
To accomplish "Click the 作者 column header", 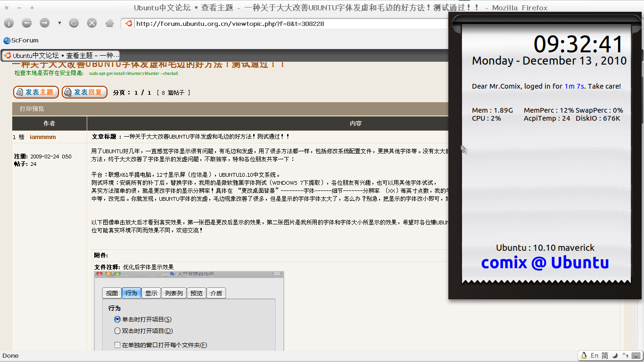I will (49, 123).
